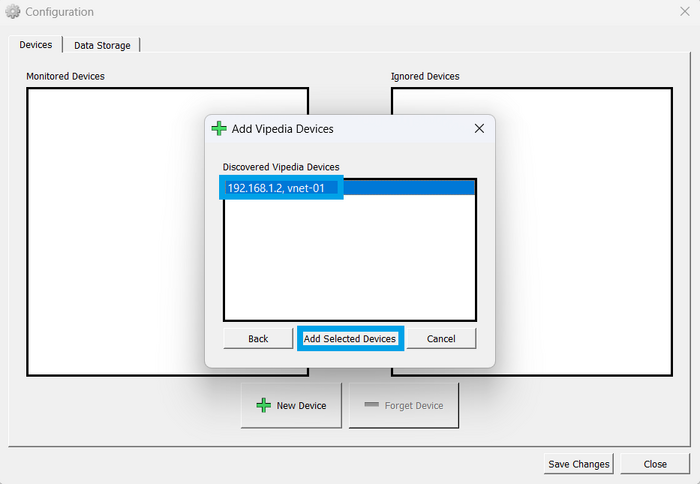Click the Discovered Vipedia Devices label
The image size is (700, 484).
281,167
